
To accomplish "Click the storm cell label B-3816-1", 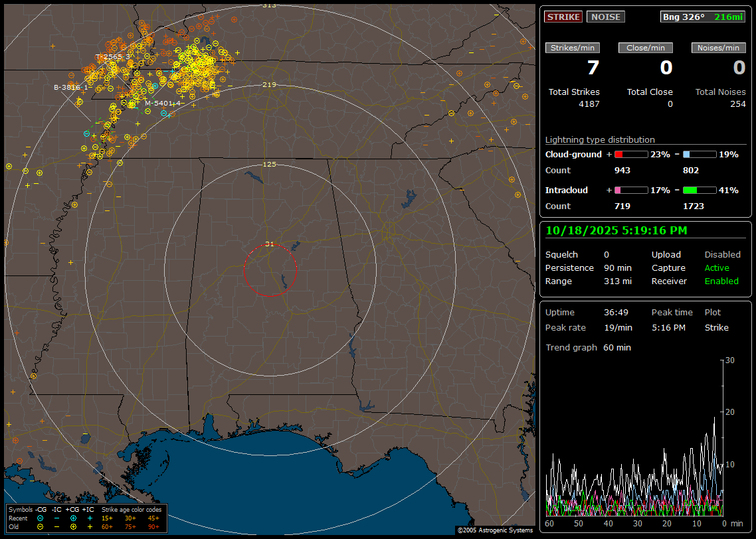I will click(71, 87).
